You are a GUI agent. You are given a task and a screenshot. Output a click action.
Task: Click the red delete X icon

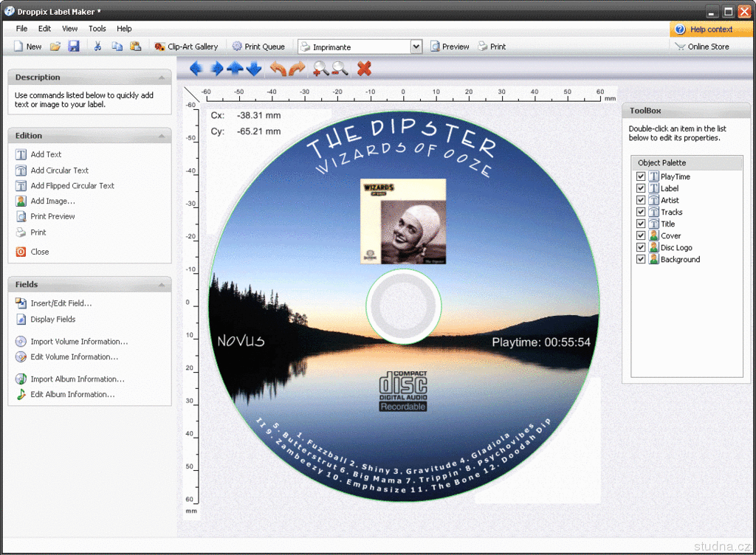pyautogui.click(x=364, y=69)
